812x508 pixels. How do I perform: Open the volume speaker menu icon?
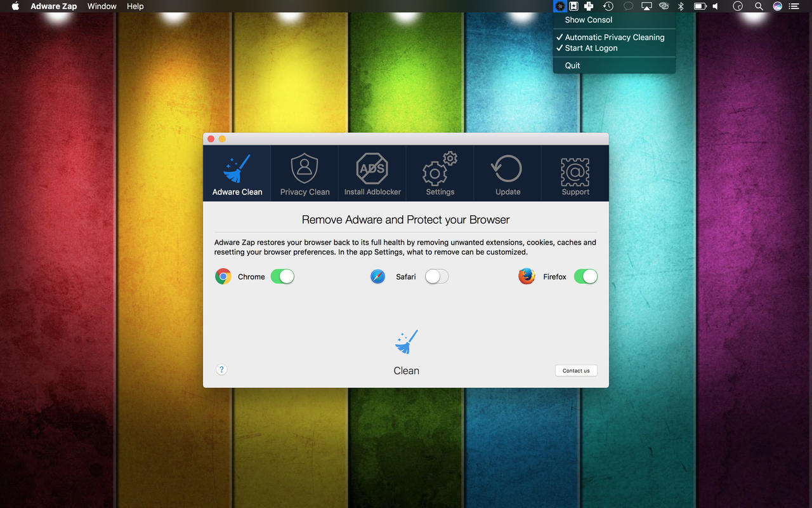pyautogui.click(x=716, y=6)
